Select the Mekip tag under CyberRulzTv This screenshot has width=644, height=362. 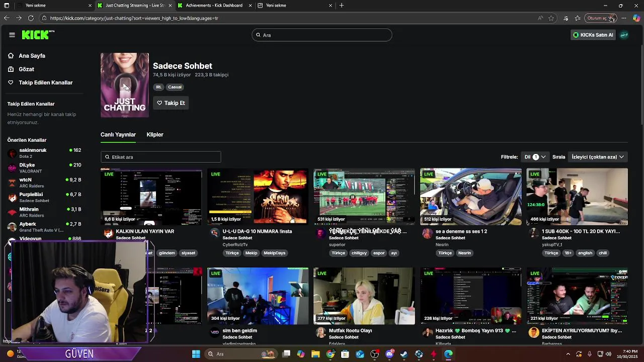pos(251,253)
